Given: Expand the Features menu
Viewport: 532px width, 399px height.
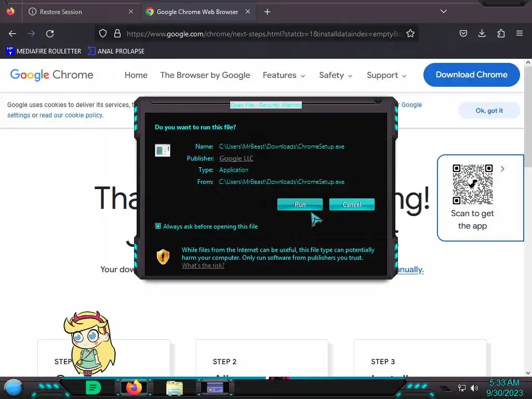Looking at the screenshot, I should (x=284, y=75).
